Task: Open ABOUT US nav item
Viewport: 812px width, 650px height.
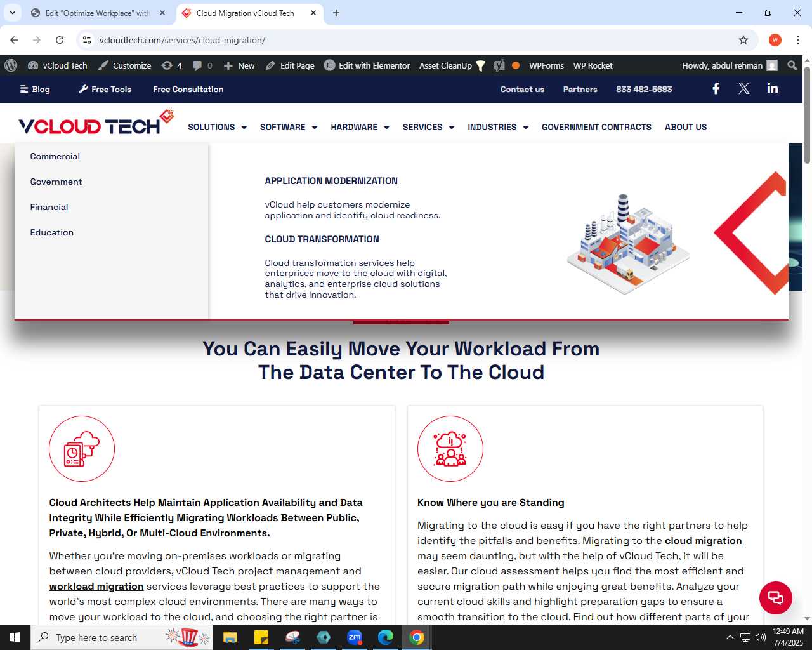Action: [x=686, y=127]
